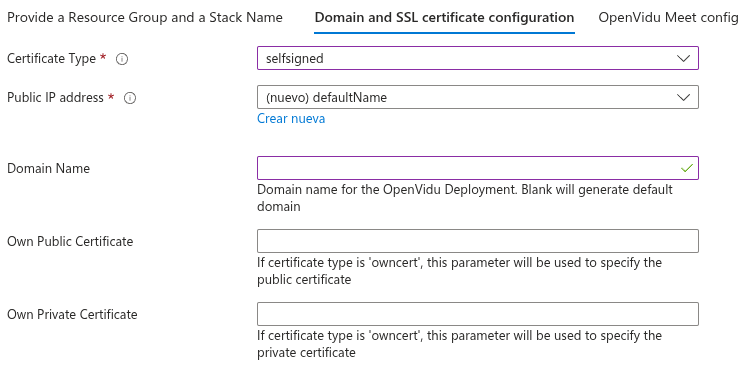Click into Own Private Certificate field
739x380 pixels.
pyautogui.click(x=477, y=314)
